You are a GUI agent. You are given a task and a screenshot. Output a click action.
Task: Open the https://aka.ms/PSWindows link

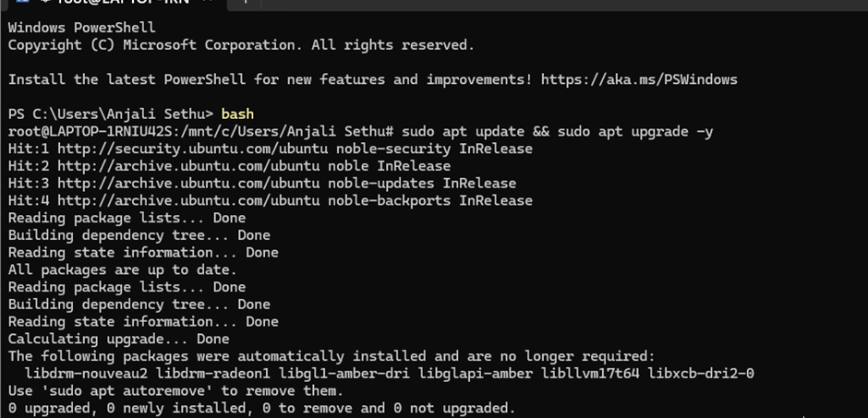click(x=639, y=79)
